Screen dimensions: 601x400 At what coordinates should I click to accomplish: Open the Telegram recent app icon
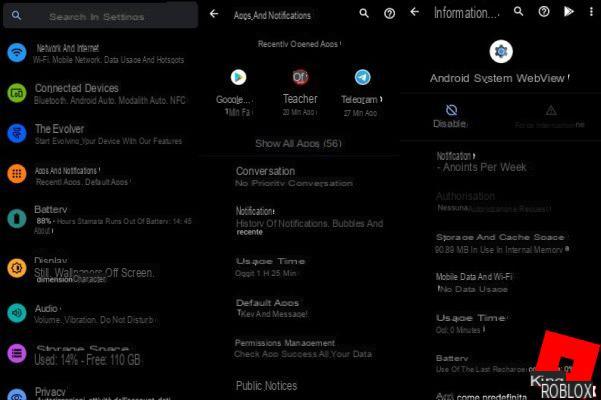coord(362,77)
